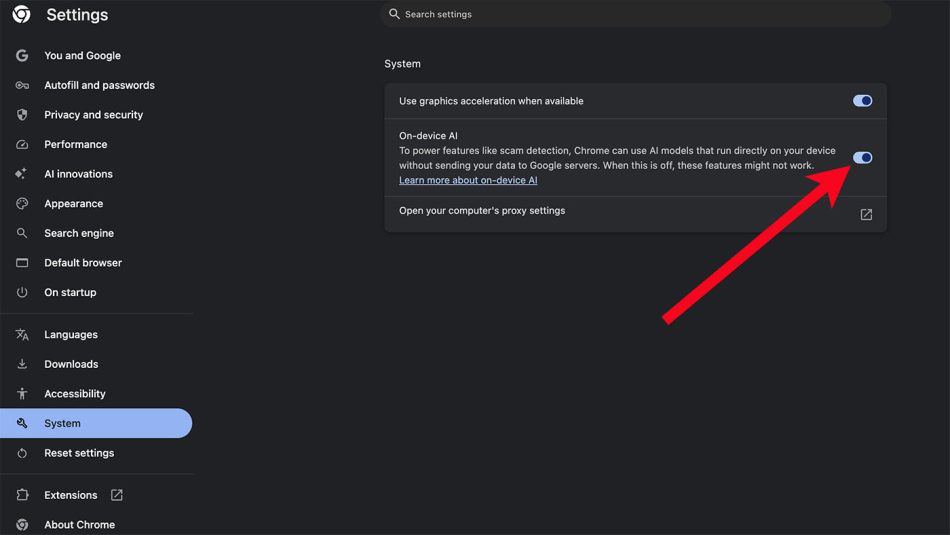
Task: Click the speedometer icon for Performance
Action: (x=22, y=144)
